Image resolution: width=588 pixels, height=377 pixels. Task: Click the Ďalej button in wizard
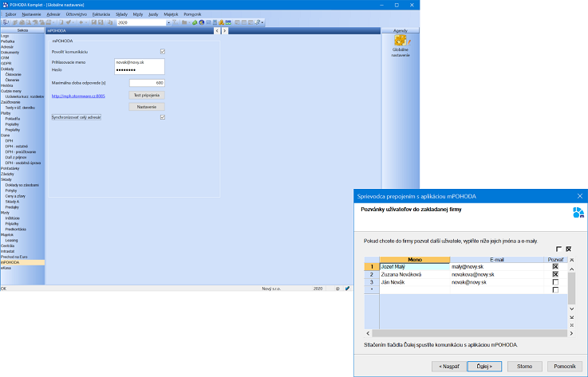(484, 366)
